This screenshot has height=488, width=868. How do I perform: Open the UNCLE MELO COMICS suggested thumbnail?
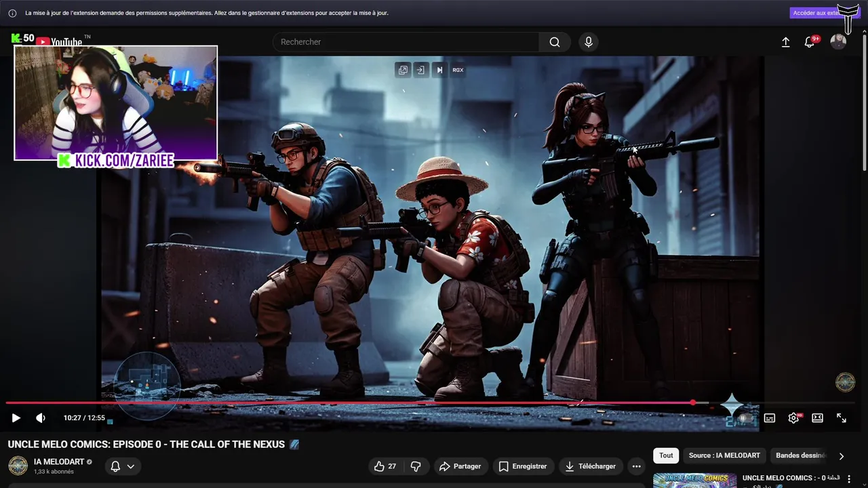tap(694, 481)
